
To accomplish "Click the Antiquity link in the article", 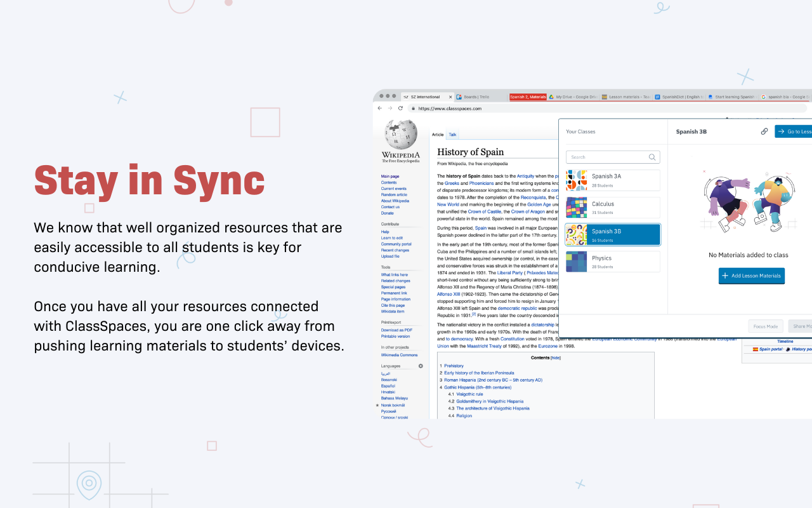I will (525, 176).
